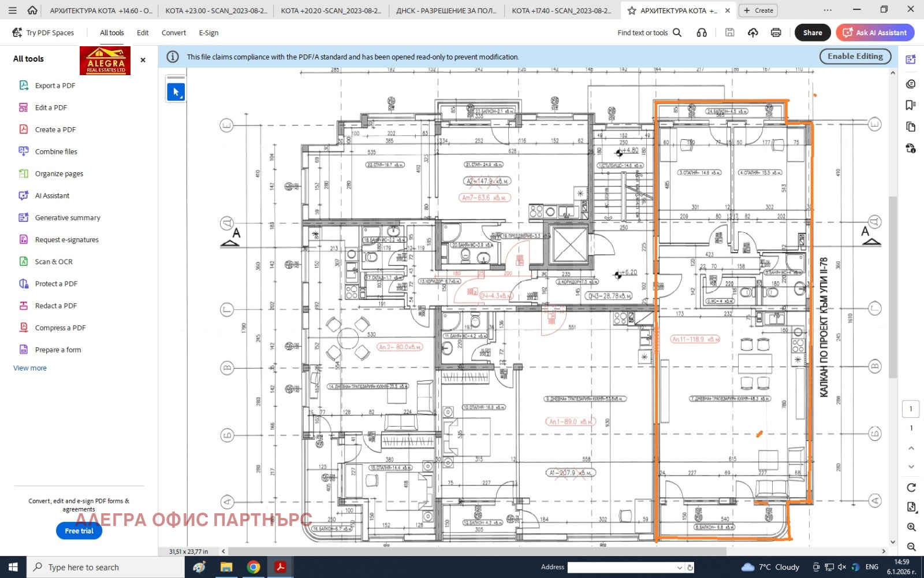The width and height of the screenshot is (924, 578).
Task: Open the Convert menu
Action: coord(173,33)
